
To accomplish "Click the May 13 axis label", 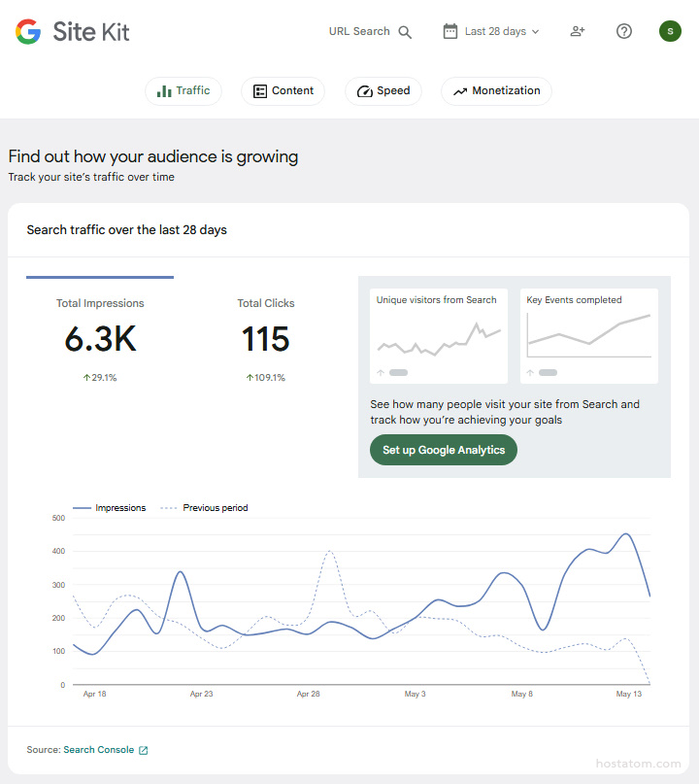I will click(628, 694).
